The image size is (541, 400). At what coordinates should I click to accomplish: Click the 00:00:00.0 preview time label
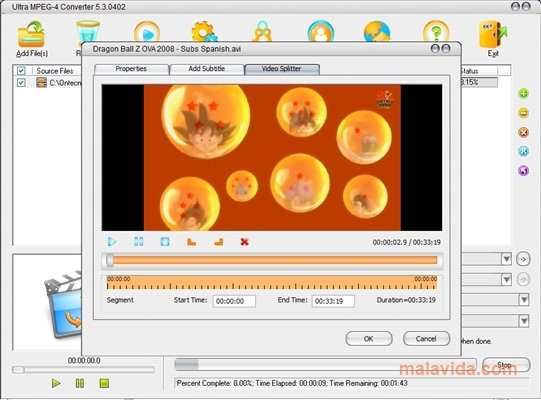coord(84,360)
